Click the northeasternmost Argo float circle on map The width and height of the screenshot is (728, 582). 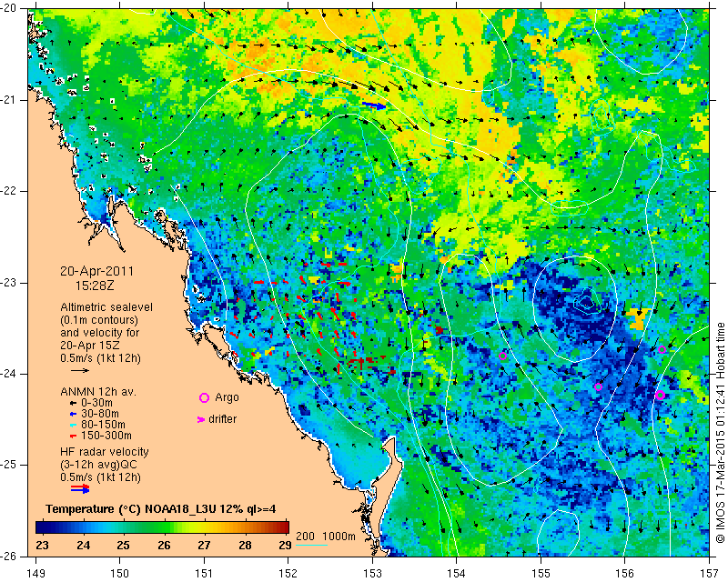(x=662, y=349)
